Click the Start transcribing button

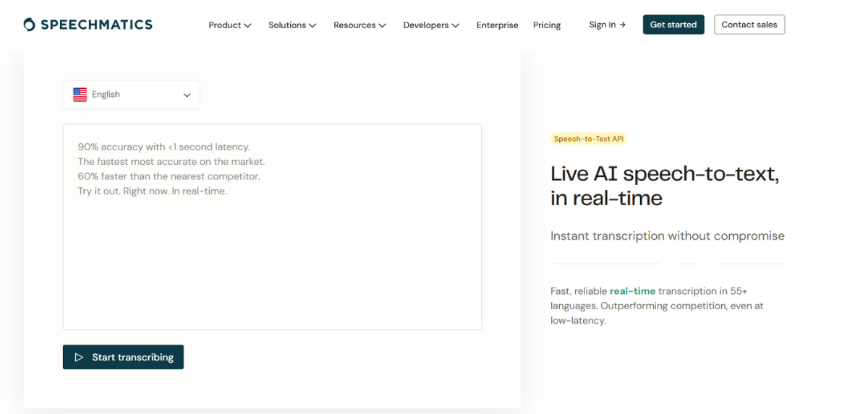click(x=123, y=357)
